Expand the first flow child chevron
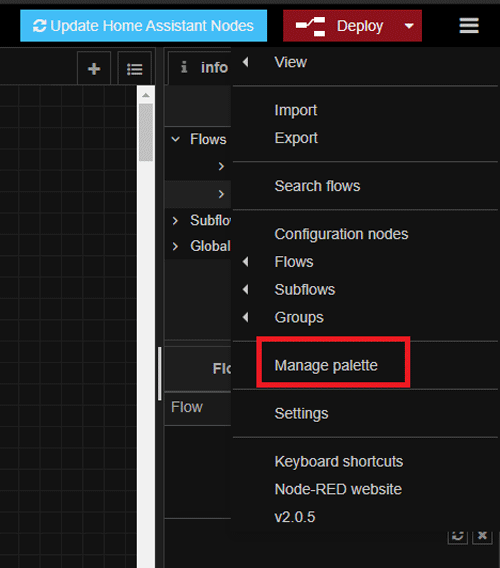The image size is (500, 568). (221, 166)
